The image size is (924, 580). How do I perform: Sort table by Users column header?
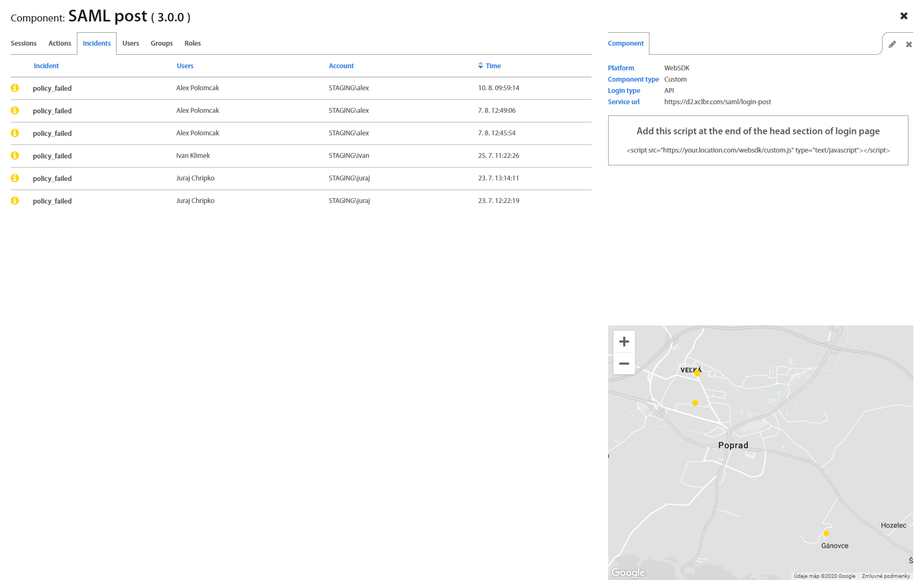coord(185,66)
